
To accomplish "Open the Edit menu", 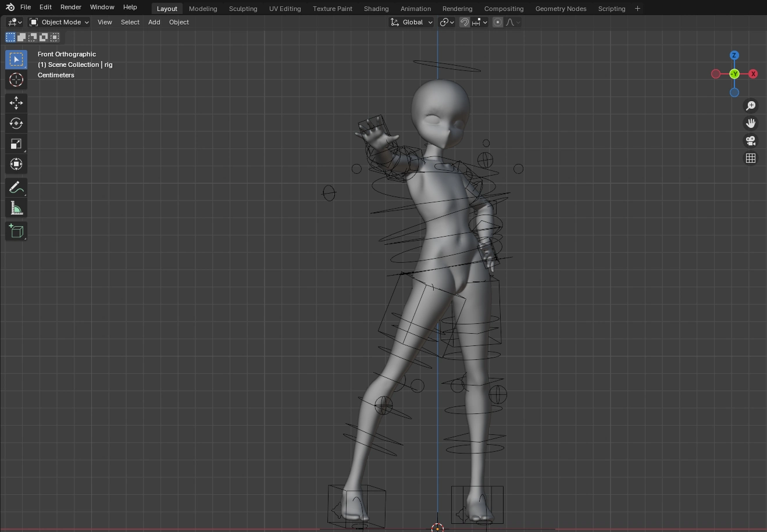I will pyautogui.click(x=45, y=7).
